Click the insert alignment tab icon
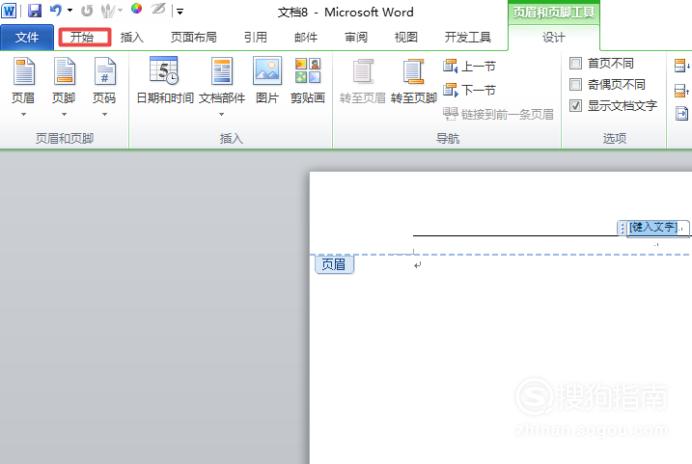 [681, 114]
